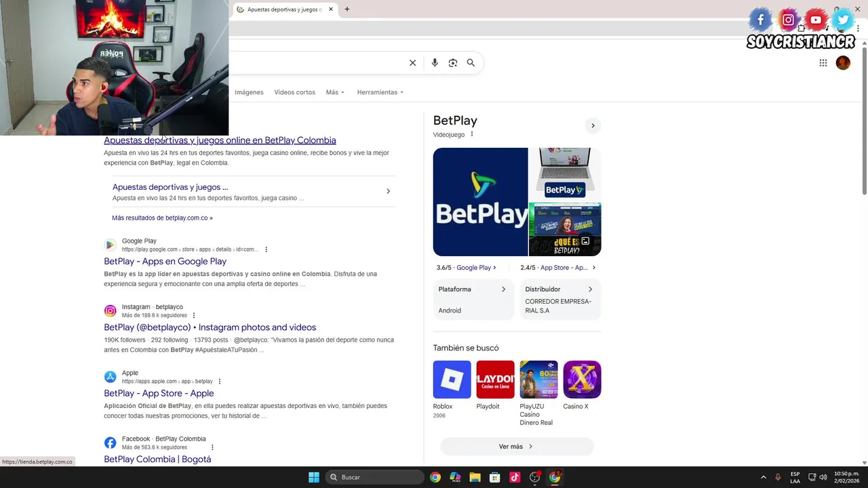Expand Apuestas deportivas y juegos sitelink row

(x=254, y=192)
